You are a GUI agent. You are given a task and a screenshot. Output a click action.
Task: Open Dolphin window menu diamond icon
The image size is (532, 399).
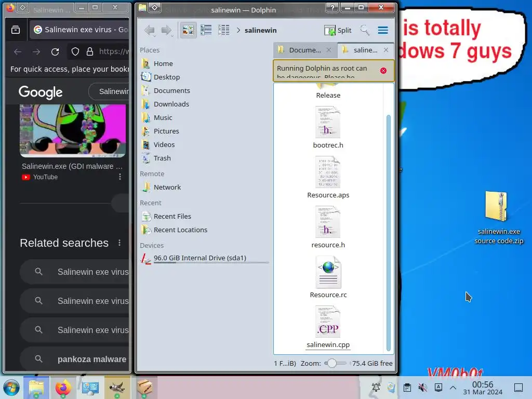[154, 7]
